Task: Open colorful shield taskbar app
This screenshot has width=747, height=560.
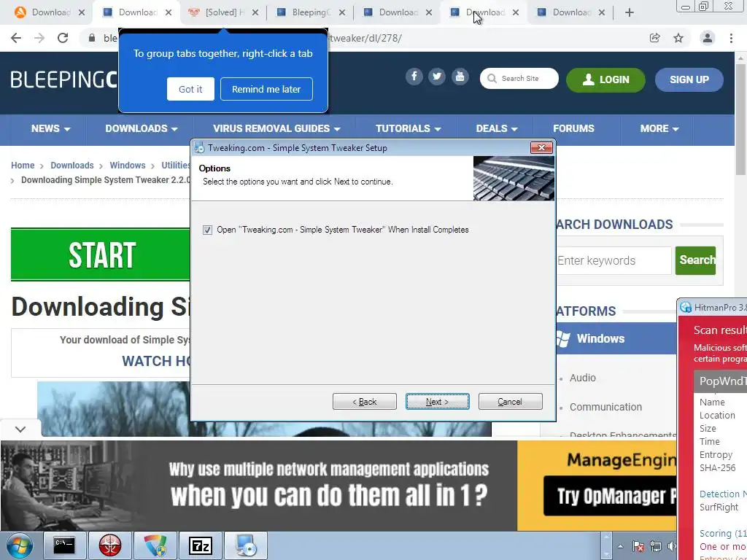Action: pos(155,545)
